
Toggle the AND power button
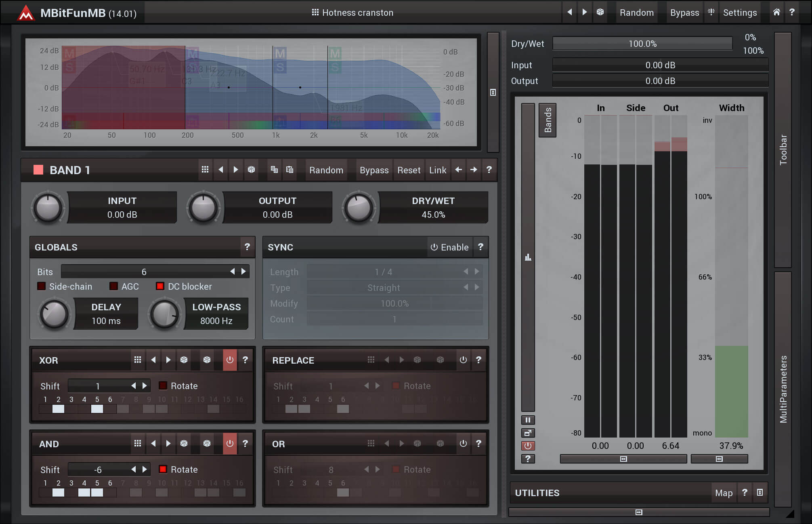[230, 443]
